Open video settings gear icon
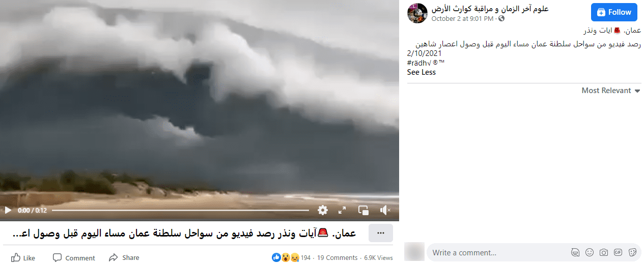644x264 pixels. [x=323, y=210]
